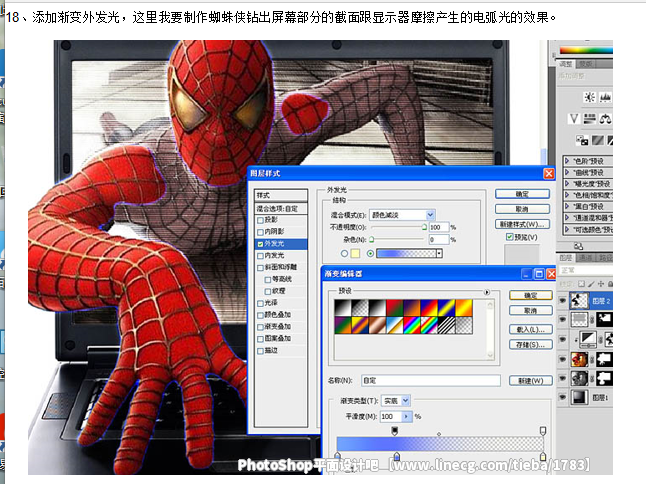The width and height of the screenshot is (646, 484).
Task: Click the clip-to-layer icon below adjustment presets
Action: tap(578, 246)
